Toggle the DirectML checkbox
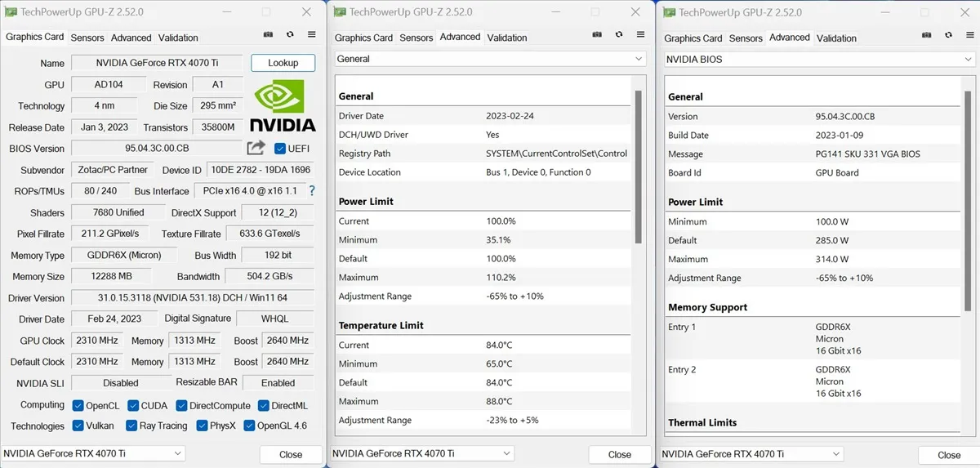980x468 pixels. coord(264,405)
